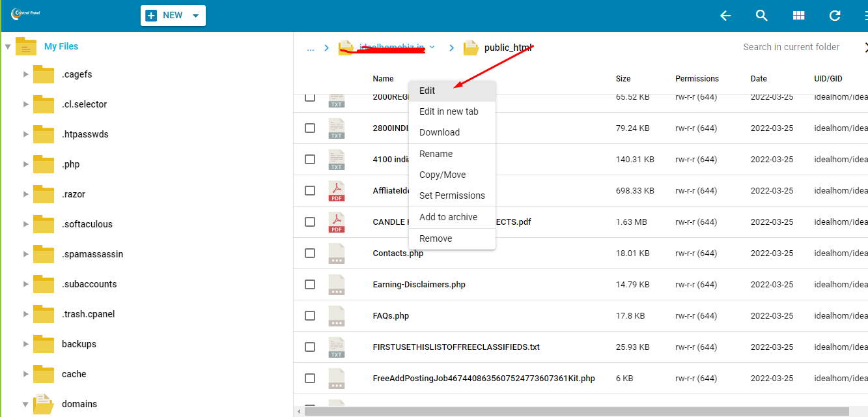Screen dimensions: 868x417
Task: Click file icon of Contacts.php
Action: point(337,253)
